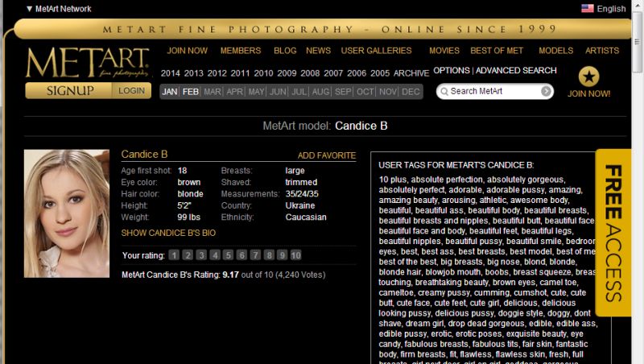Open the NEWS section
Viewport: 644px width, 364px height.
318,51
